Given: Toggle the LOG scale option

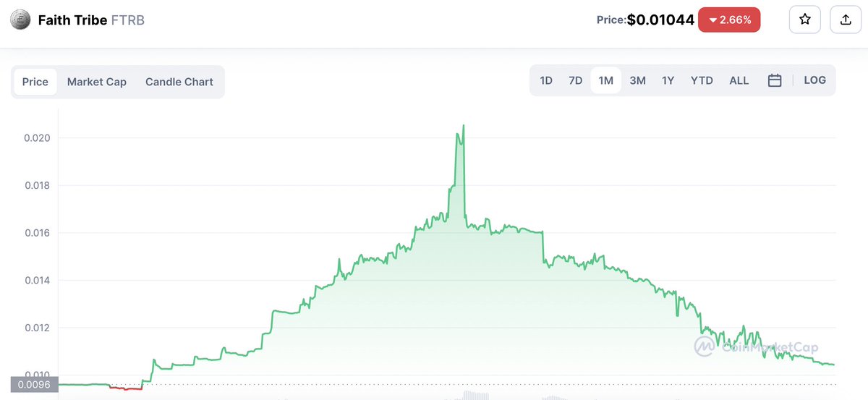Looking at the screenshot, I should click(x=814, y=80).
